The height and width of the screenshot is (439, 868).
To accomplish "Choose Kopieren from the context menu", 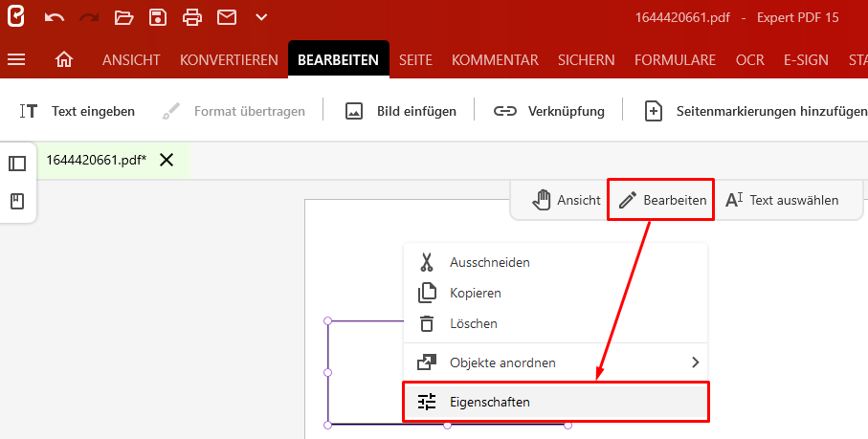I will point(556,293).
